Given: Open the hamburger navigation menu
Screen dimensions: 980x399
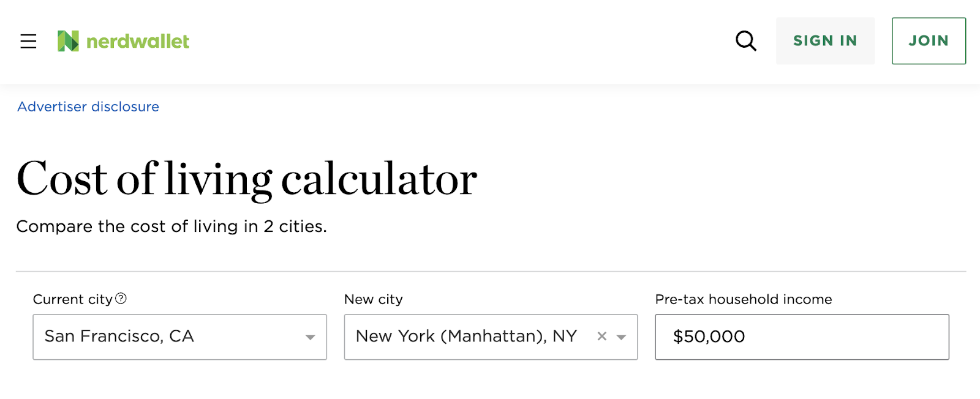Looking at the screenshot, I should coord(28,41).
